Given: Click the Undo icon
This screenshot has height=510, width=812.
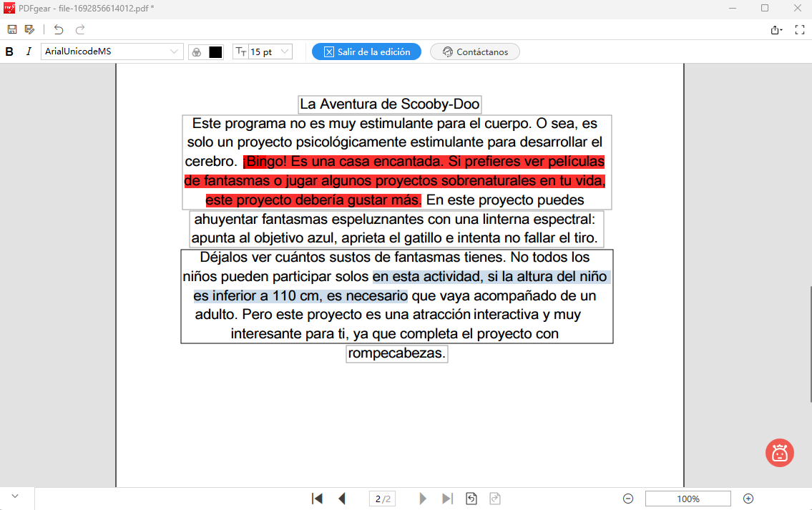Looking at the screenshot, I should click(x=57, y=29).
